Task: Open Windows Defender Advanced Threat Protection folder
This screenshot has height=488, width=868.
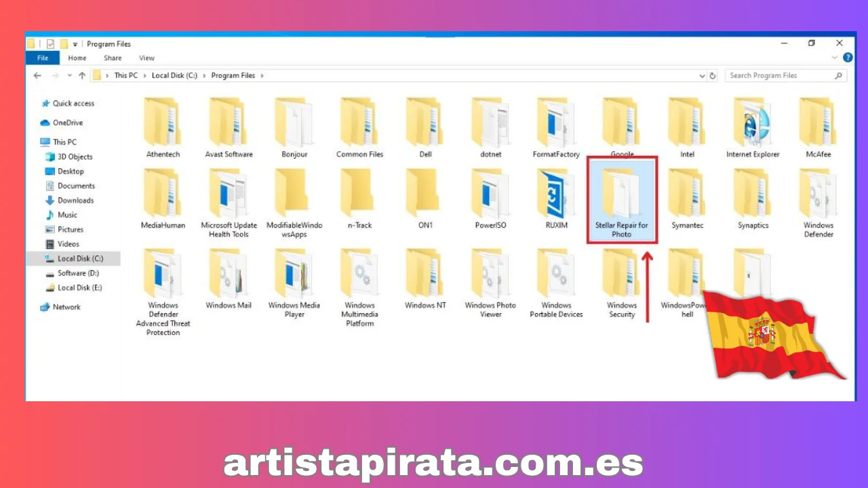Action: tap(163, 292)
